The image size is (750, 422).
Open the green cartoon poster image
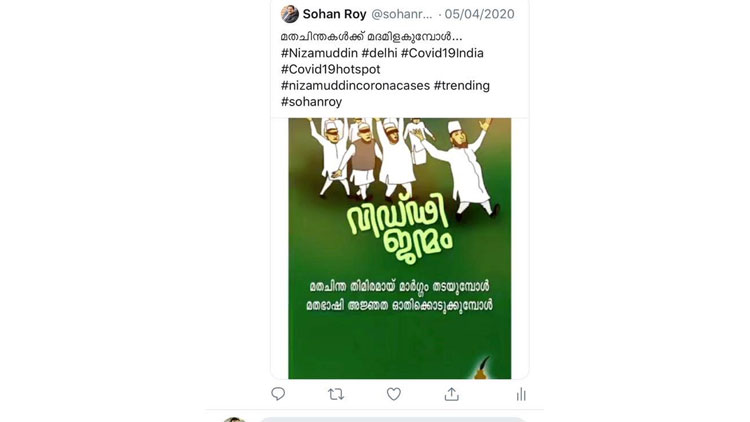[x=399, y=248]
